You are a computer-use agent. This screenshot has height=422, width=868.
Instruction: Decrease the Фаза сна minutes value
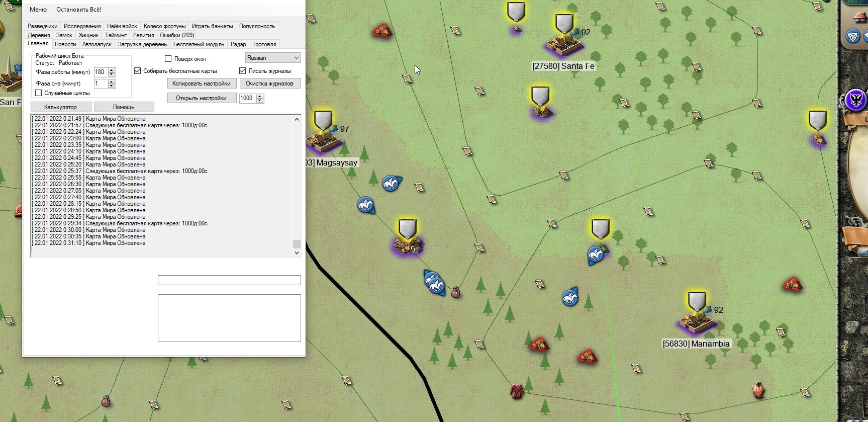click(112, 86)
